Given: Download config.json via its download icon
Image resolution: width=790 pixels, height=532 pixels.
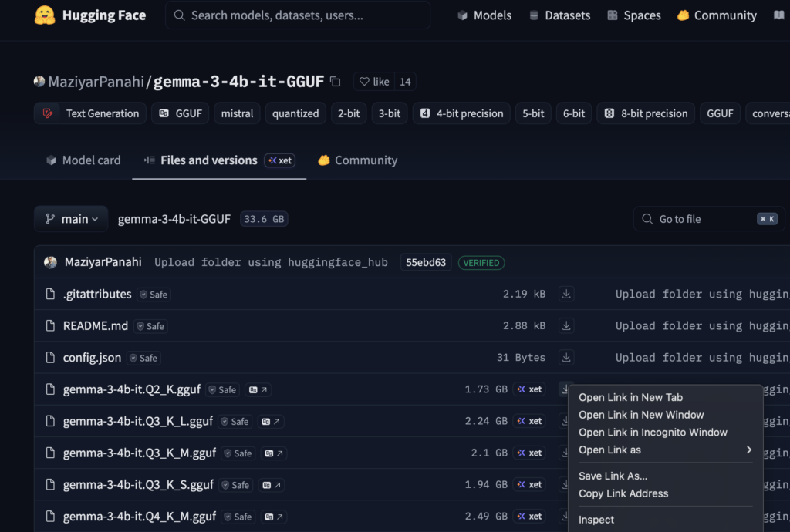Looking at the screenshot, I should point(566,358).
